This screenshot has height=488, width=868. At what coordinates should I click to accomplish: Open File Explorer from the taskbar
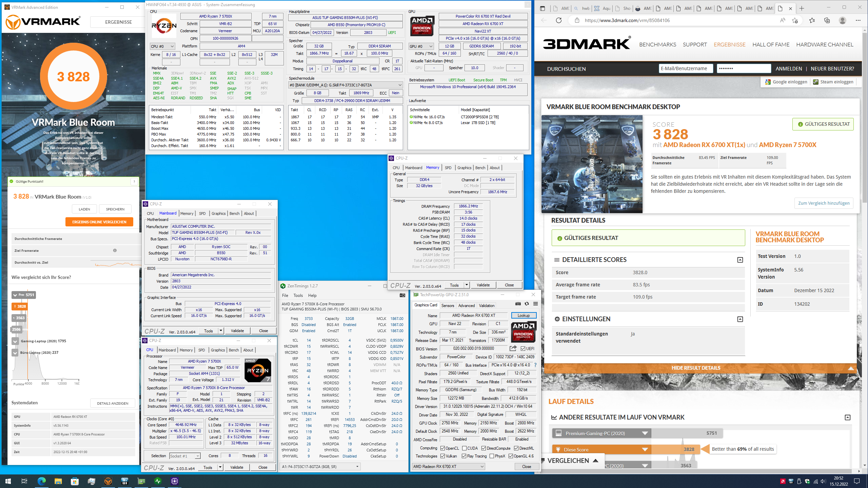pos(58,481)
